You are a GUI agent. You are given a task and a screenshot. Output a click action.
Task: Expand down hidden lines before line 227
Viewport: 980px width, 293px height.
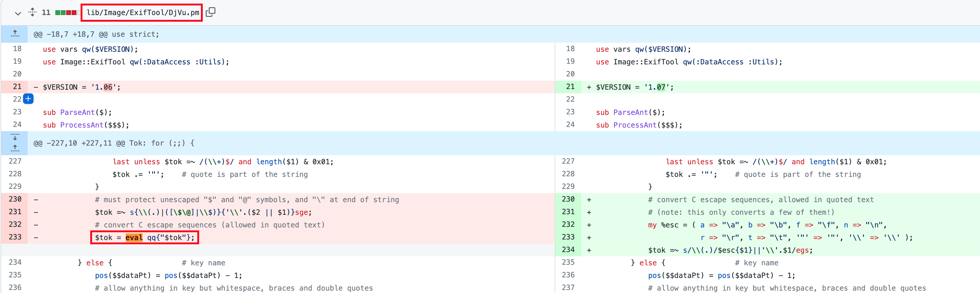[x=15, y=137]
